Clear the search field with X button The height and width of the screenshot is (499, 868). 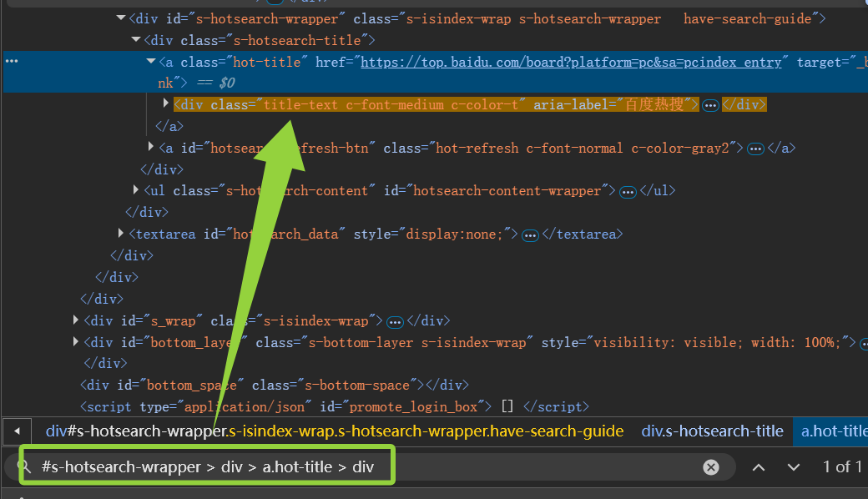[711, 467]
